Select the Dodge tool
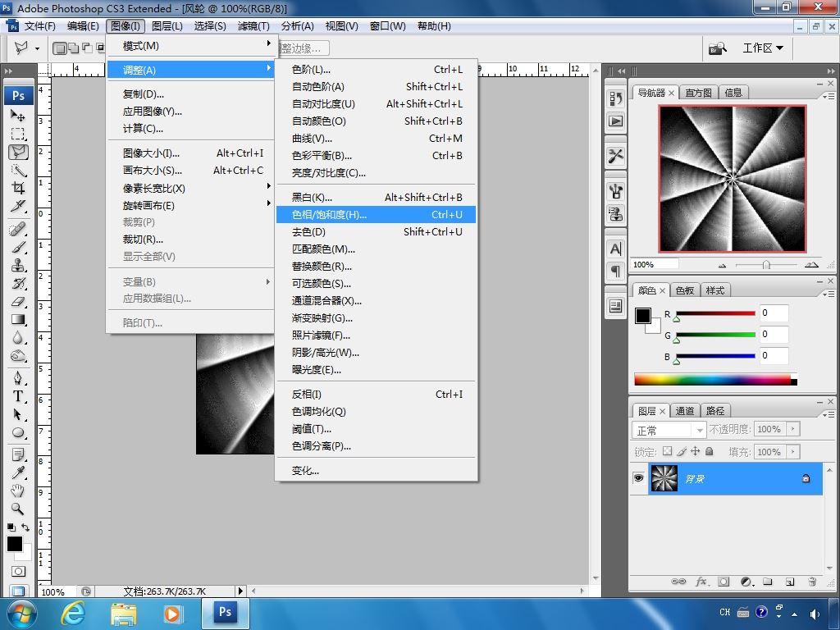840x630 pixels. [18, 356]
